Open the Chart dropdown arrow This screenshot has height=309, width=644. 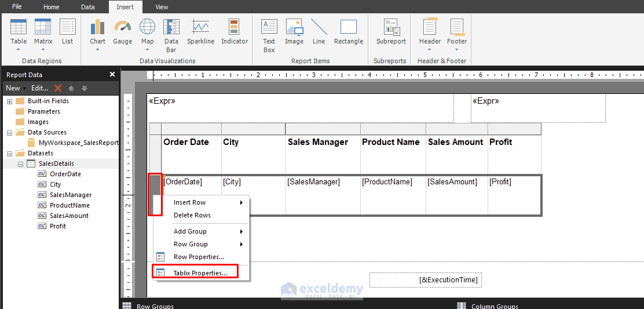(x=98, y=50)
